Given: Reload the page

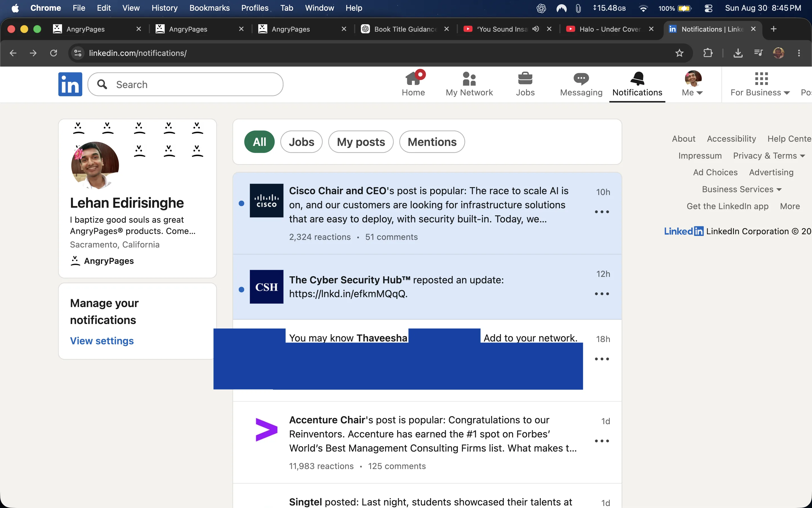Looking at the screenshot, I should 53,53.
